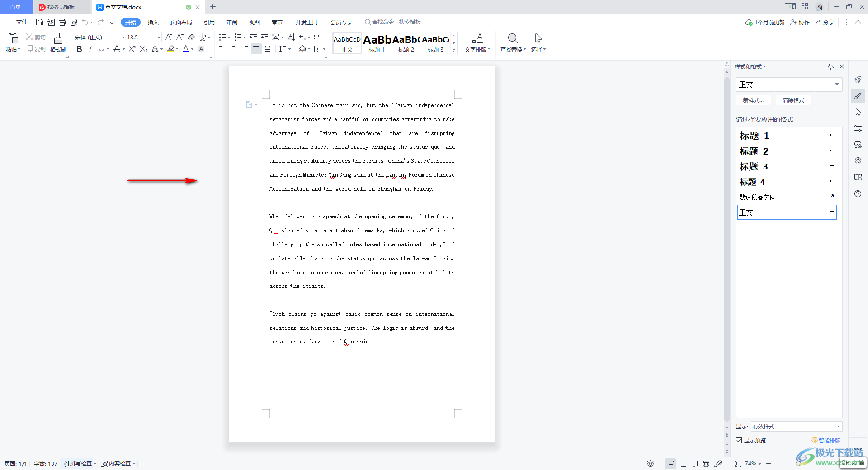Apply Superscript formatting
868x470 pixels.
132,49
